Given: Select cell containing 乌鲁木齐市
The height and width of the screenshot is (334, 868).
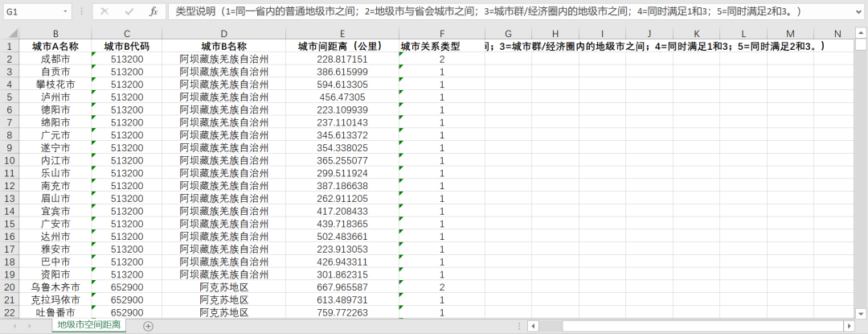Looking at the screenshot, I should pyautogui.click(x=56, y=287).
